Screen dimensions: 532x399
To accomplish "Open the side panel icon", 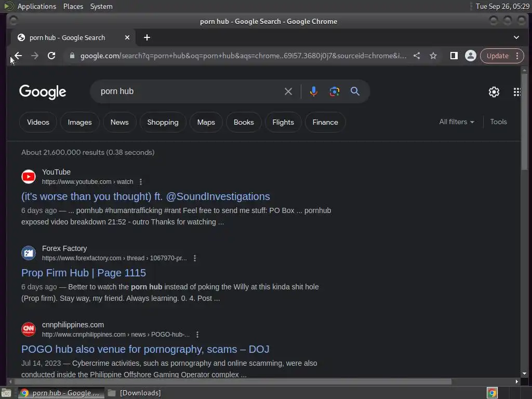I will [454, 56].
